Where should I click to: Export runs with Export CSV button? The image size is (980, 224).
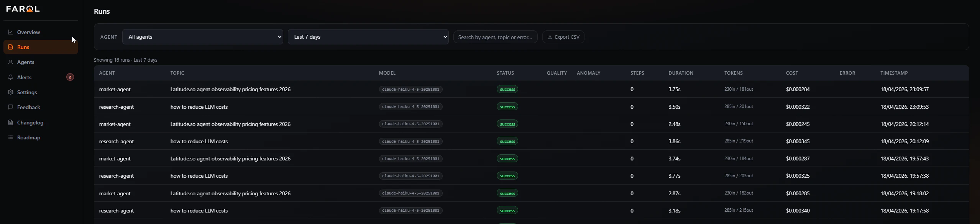coord(563,37)
